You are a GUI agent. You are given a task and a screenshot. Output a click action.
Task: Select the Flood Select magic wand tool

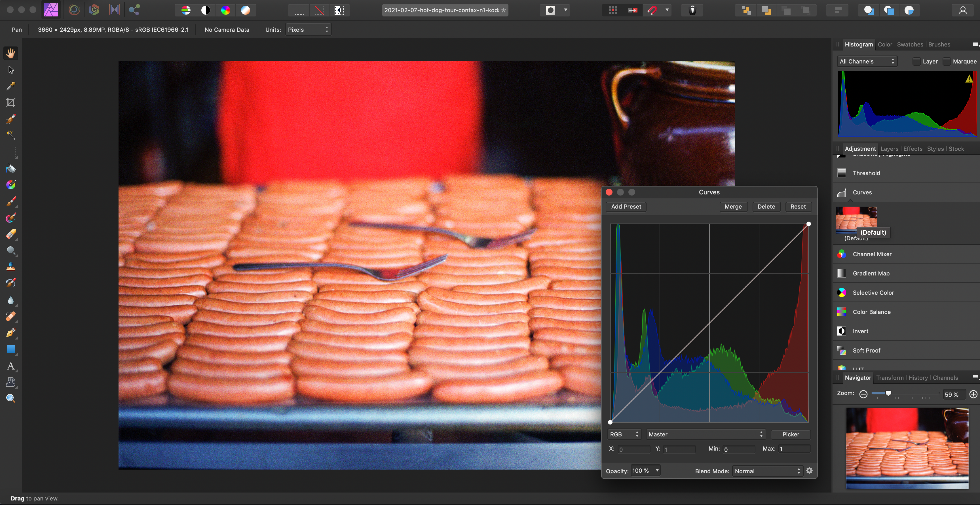coord(11,135)
